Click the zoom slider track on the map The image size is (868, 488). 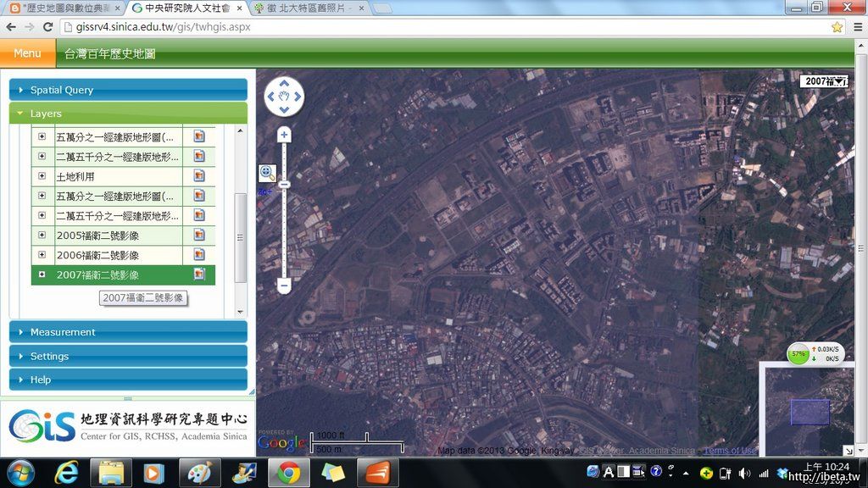coord(284,229)
